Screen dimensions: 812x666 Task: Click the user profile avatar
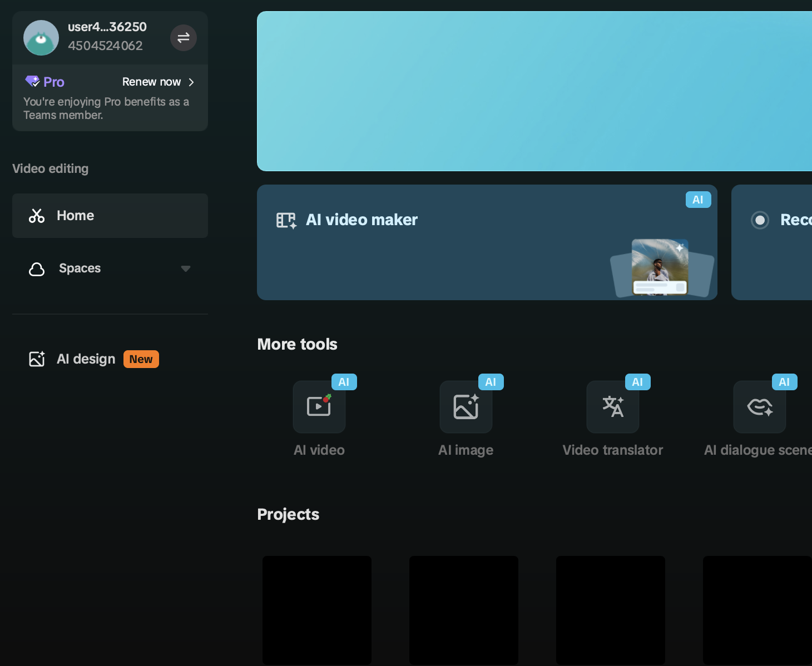click(x=41, y=38)
